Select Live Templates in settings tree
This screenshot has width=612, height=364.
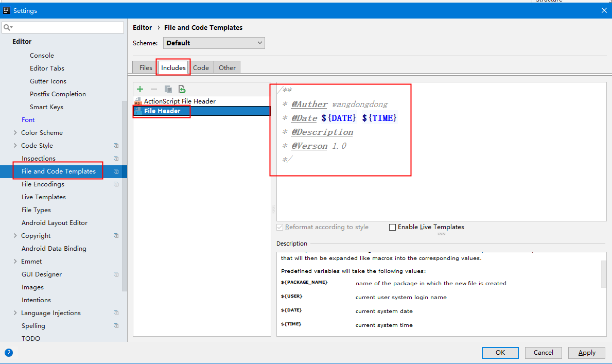point(44,197)
